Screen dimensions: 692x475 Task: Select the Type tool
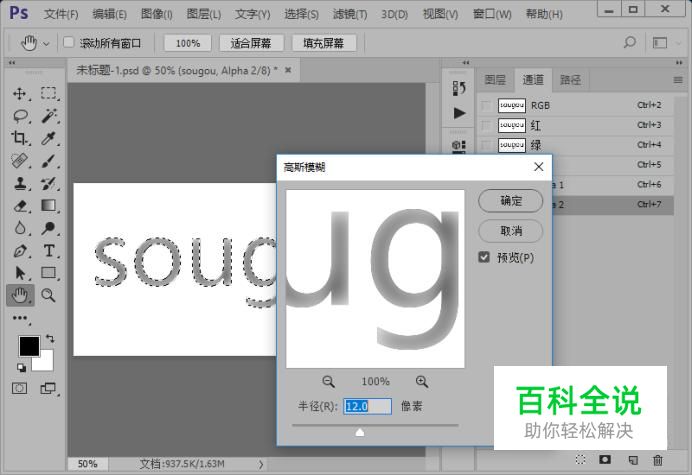[x=49, y=251]
